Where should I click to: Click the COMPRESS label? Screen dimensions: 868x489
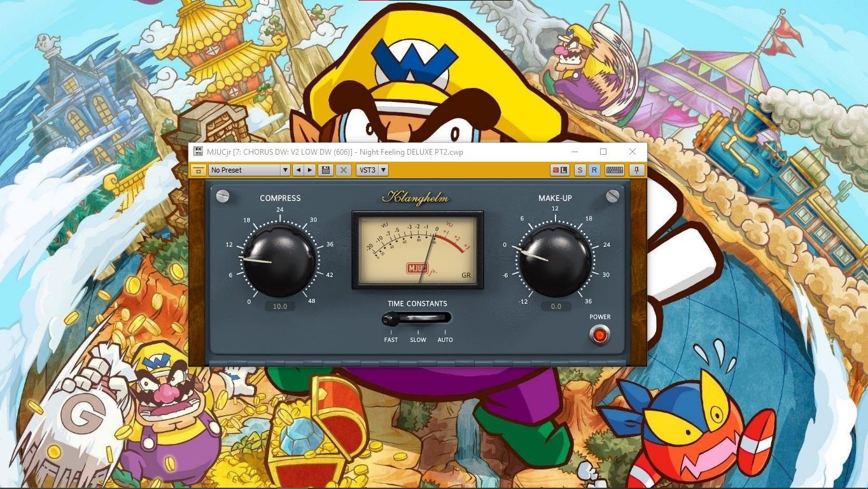click(280, 198)
